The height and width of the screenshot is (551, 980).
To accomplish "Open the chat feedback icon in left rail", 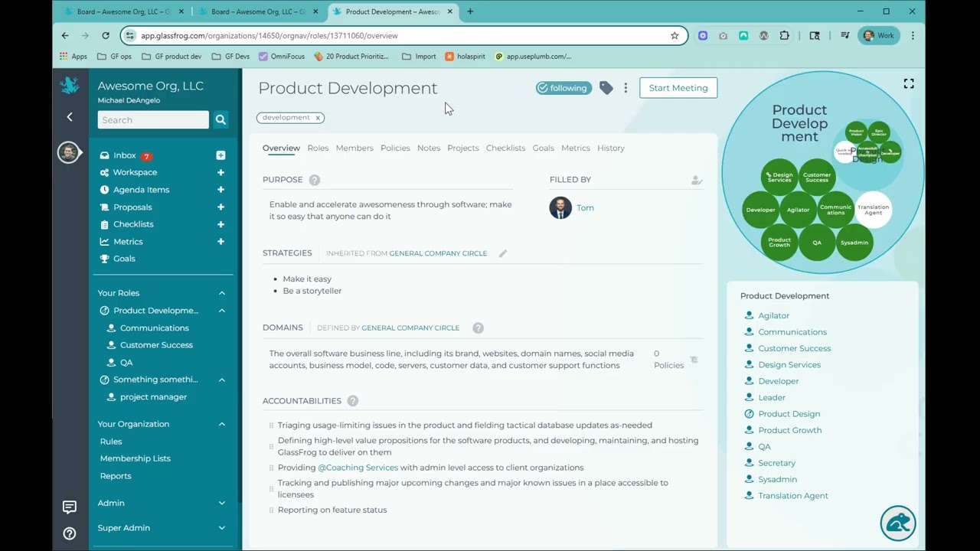I will 70,507.
